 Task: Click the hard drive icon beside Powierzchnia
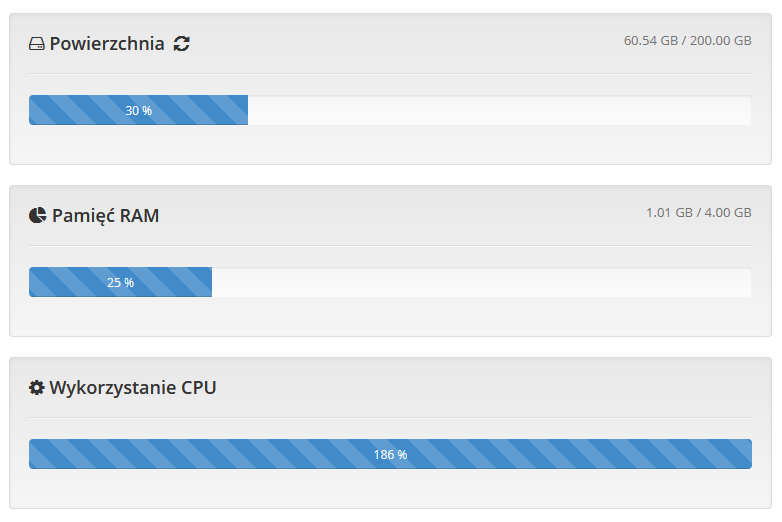tap(36, 44)
